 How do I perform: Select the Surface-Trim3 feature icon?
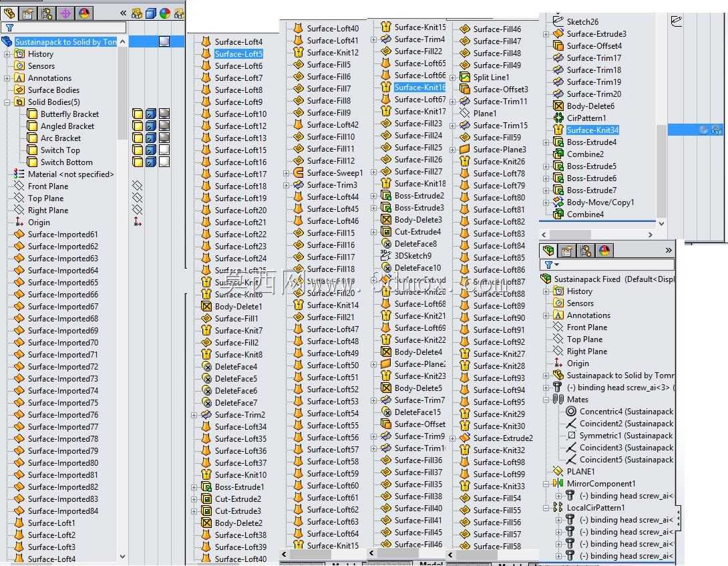click(x=298, y=185)
